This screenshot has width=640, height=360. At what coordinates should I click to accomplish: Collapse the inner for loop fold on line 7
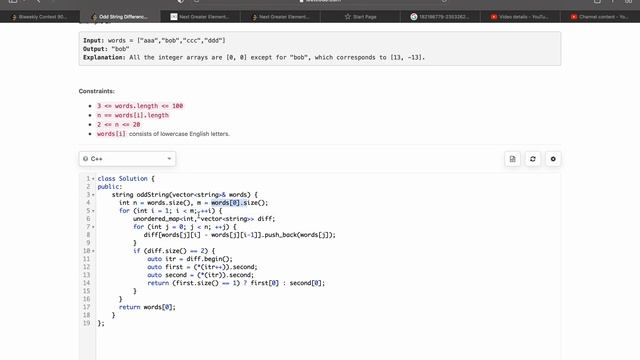pyautogui.click(x=93, y=227)
